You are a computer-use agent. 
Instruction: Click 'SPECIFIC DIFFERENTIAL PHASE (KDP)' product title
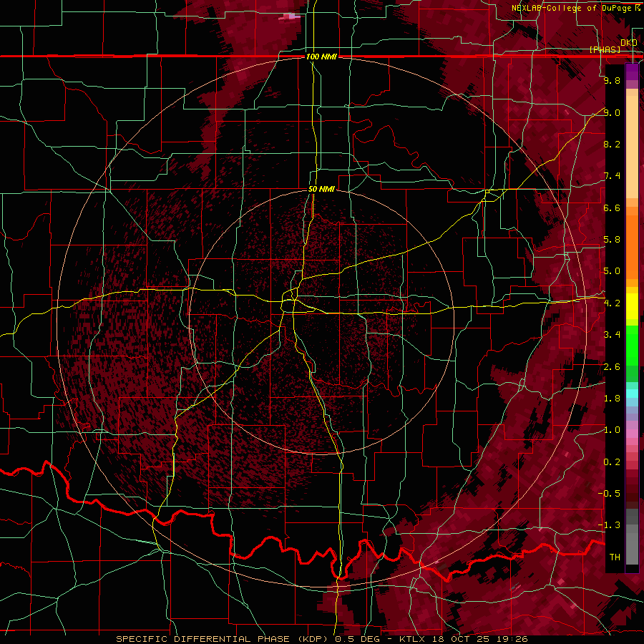pos(223,639)
